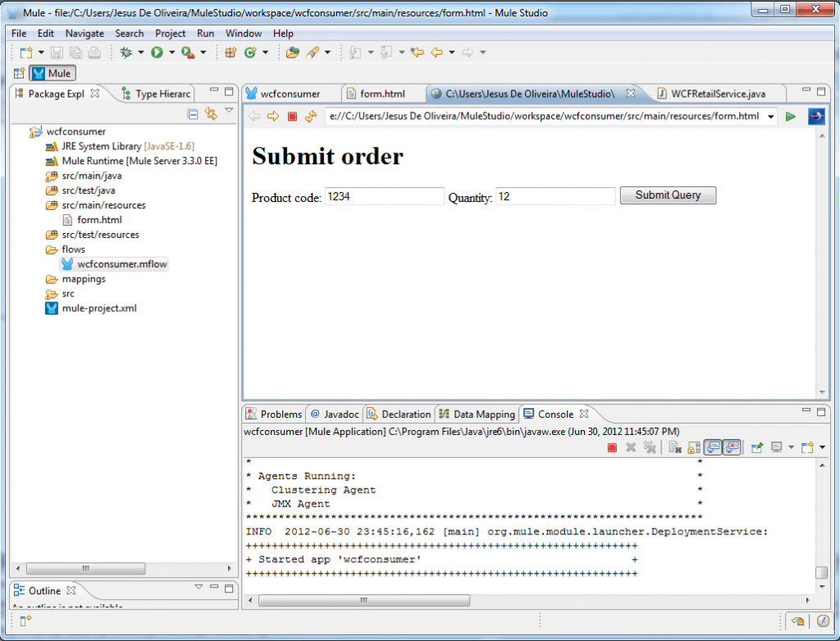Open a new console with the Open Console icon
This screenshot has width=840, height=641.
[x=807, y=447]
